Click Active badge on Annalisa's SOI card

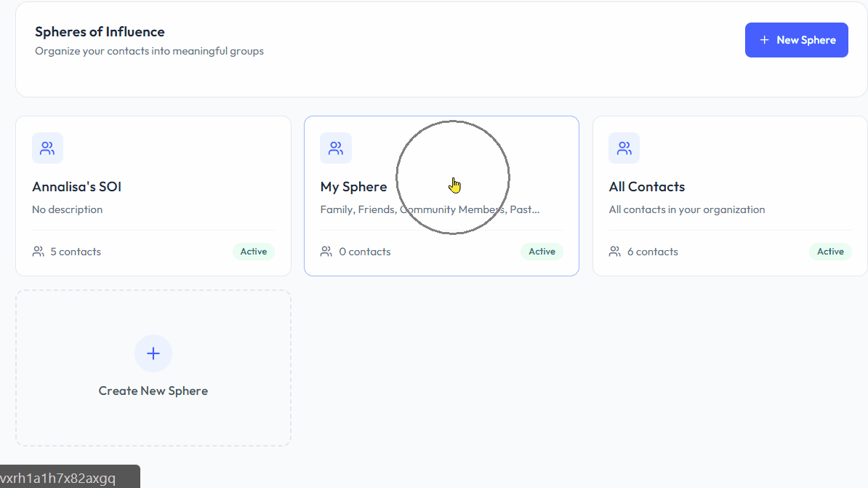[x=254, y=252]
